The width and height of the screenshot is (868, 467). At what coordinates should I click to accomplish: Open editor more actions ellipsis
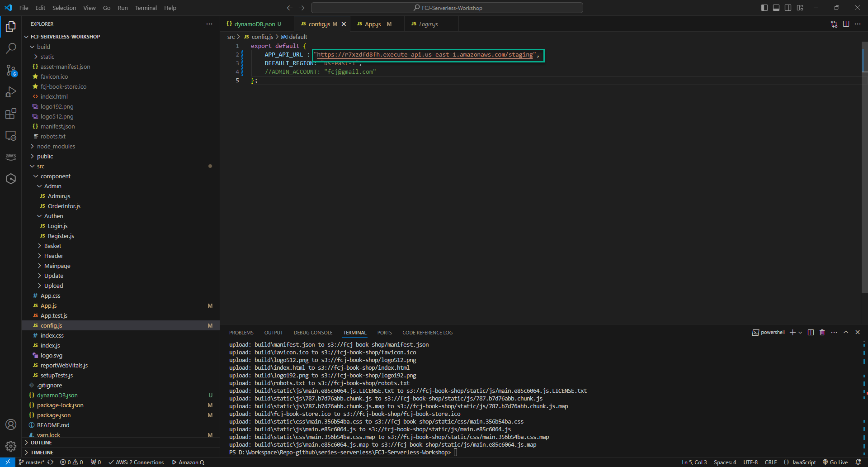pos(858,24)
